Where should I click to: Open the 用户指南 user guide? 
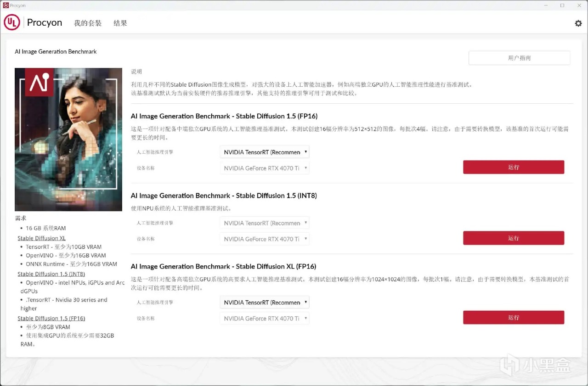click(519, 58)
